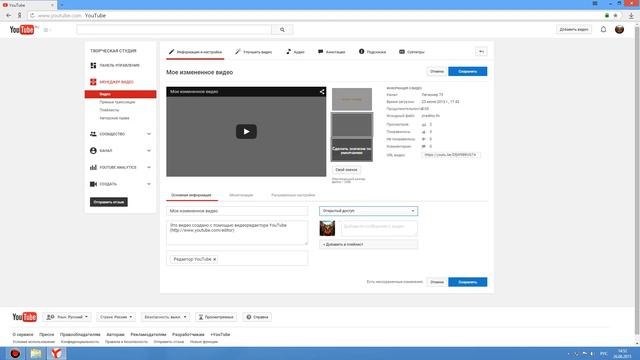This screenshot has width=640, height=360.
Task: Open Авторские права in sidebar
Action: tap(114, 118)
